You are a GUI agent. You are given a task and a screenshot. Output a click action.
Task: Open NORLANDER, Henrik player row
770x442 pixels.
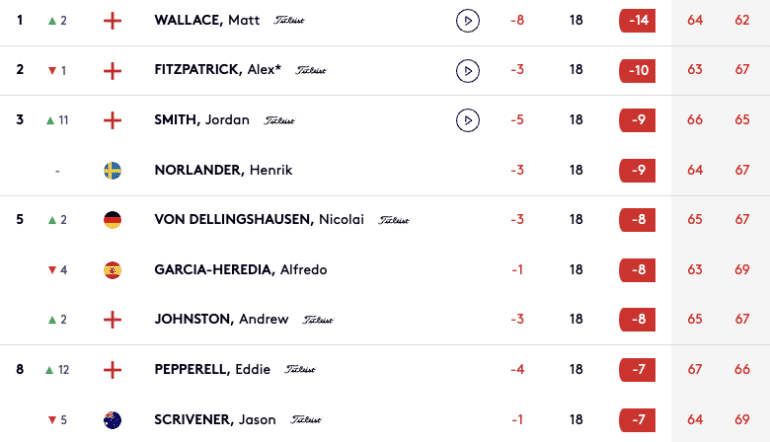click(385, 170)
